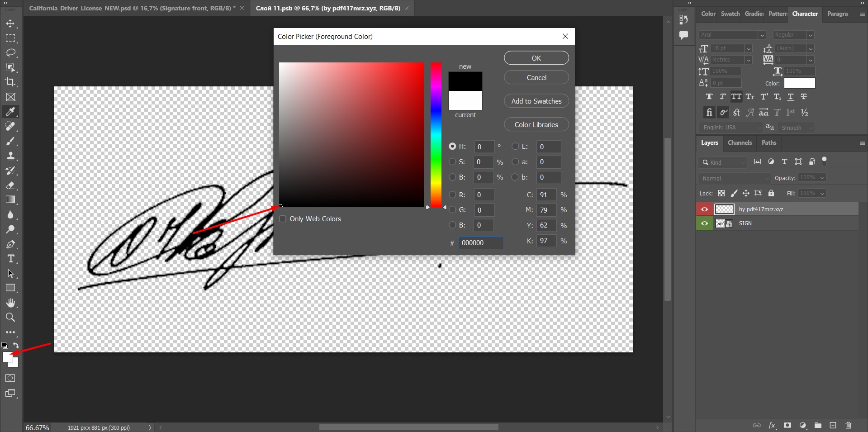Enable the Only Web Colors checkbox
This screenshot has height=432, width=868.
point(283,218)
